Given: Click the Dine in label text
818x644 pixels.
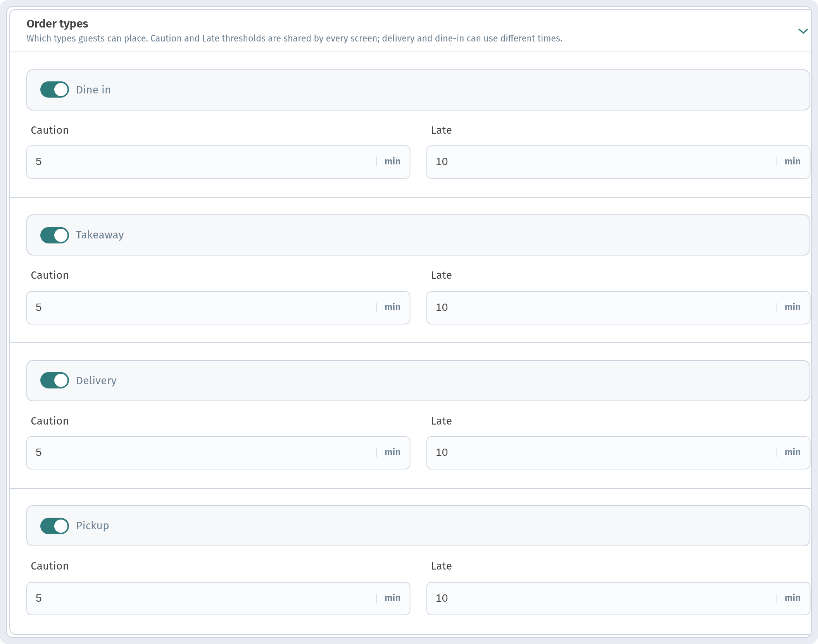Looking at the screenshot, I should [x=93, y=90].
